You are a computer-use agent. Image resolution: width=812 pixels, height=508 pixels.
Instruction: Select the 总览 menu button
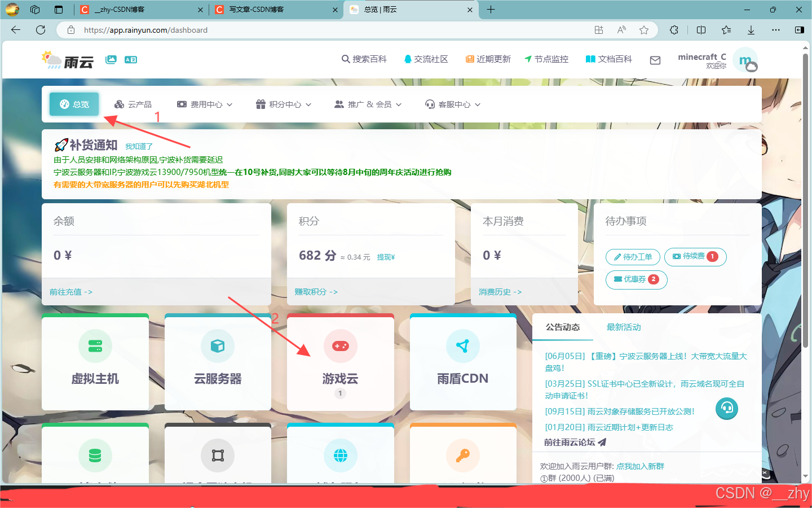pos(74,104)
